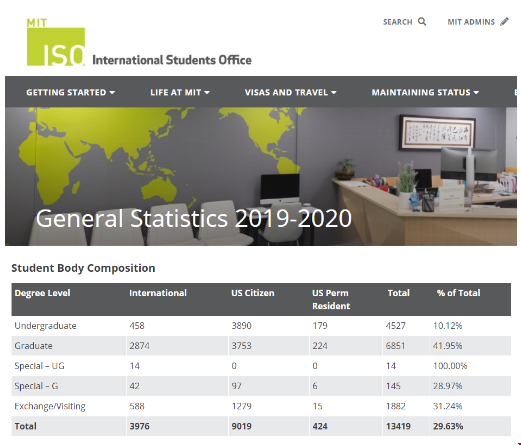Click Exchange/Visiting perm resident value 15
The image size is (521, 445).
318,406
